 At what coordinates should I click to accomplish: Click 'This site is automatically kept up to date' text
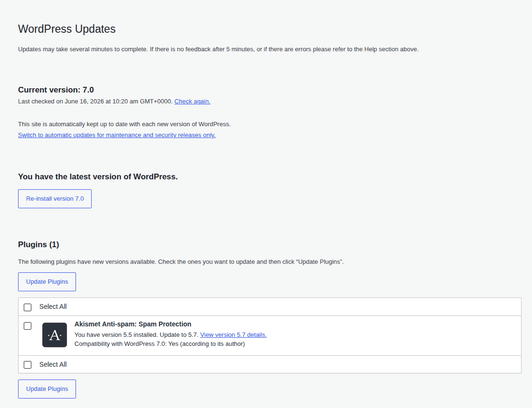click(124, 124)
